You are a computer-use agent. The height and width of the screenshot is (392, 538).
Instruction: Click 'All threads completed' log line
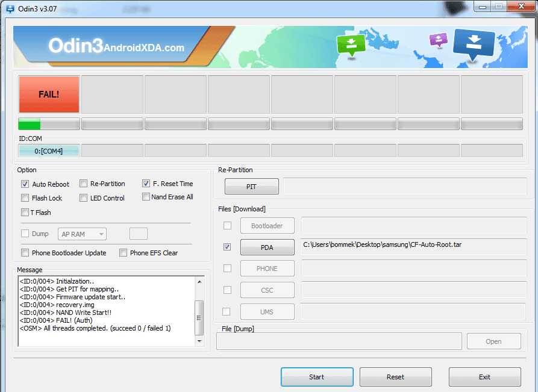point(95,328)
